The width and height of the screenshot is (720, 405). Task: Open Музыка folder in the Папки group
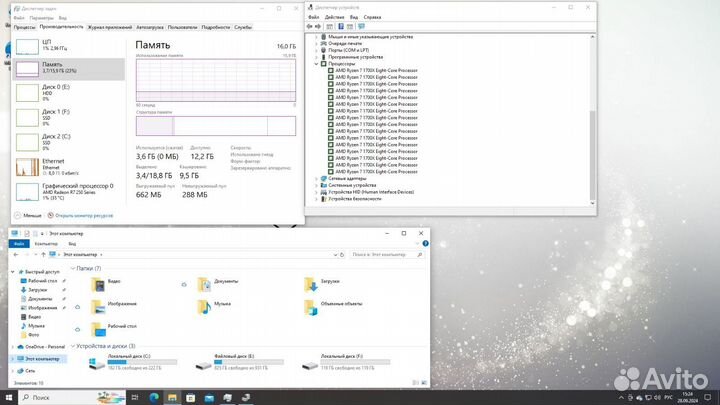click(214, 307)
